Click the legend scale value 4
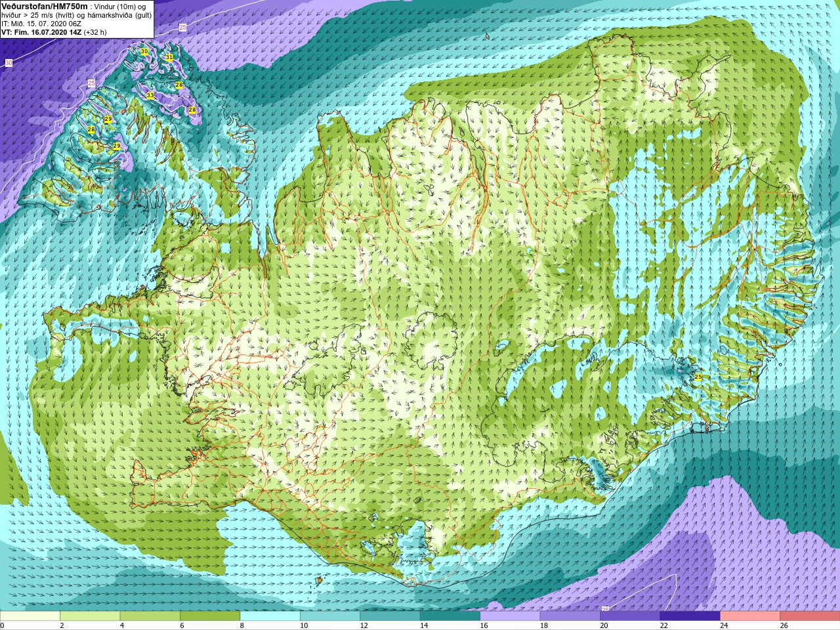The height and width of the screenshot is (630, 840). 122,625
